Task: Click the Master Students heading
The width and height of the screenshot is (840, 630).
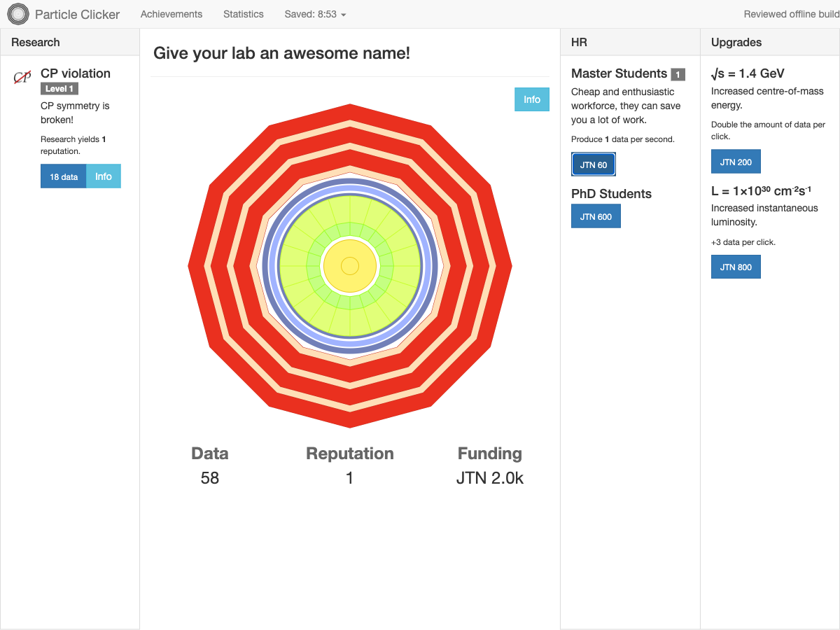Action: [619, 73]
